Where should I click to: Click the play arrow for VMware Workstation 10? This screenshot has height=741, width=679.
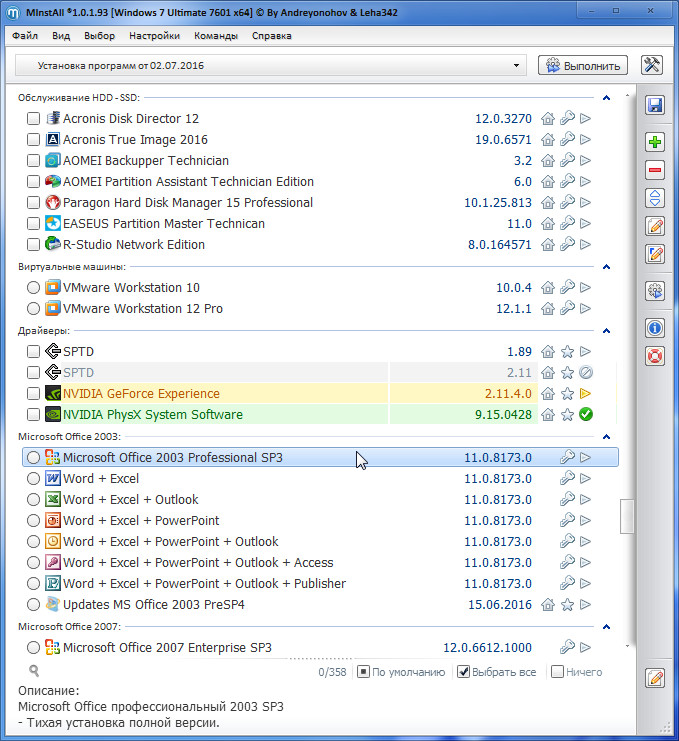pyautogui.click(x=585, y=287)
